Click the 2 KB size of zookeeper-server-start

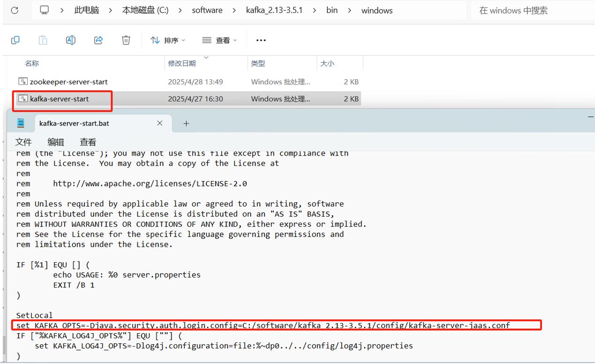(351, 82)
